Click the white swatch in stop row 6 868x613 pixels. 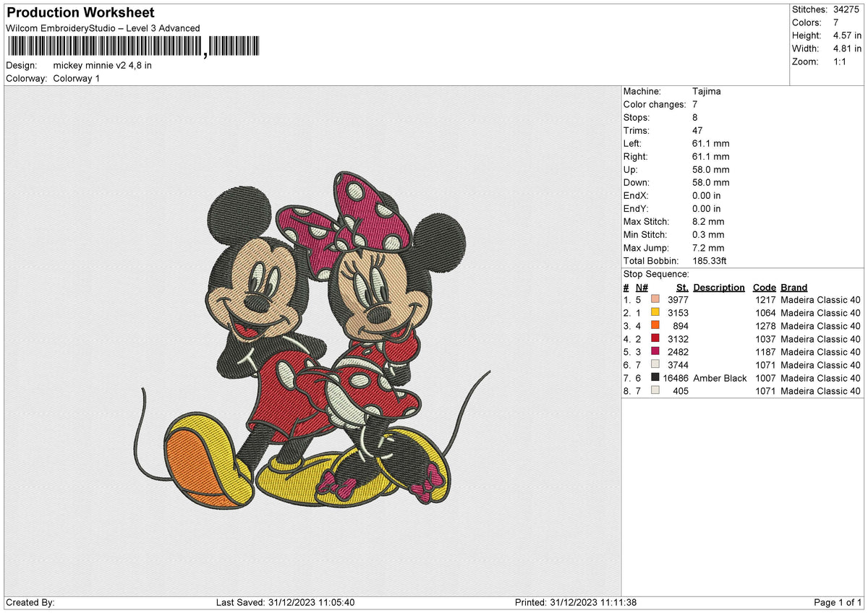tap(655, 364)
